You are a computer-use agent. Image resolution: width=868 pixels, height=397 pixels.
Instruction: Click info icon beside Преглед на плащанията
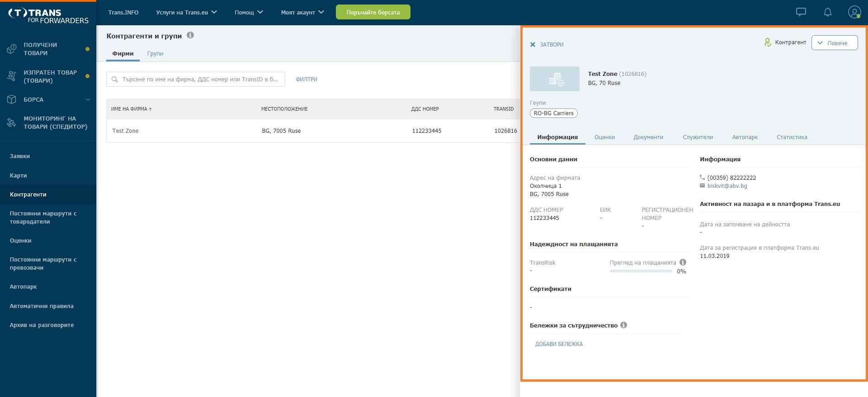pos(683,262)
